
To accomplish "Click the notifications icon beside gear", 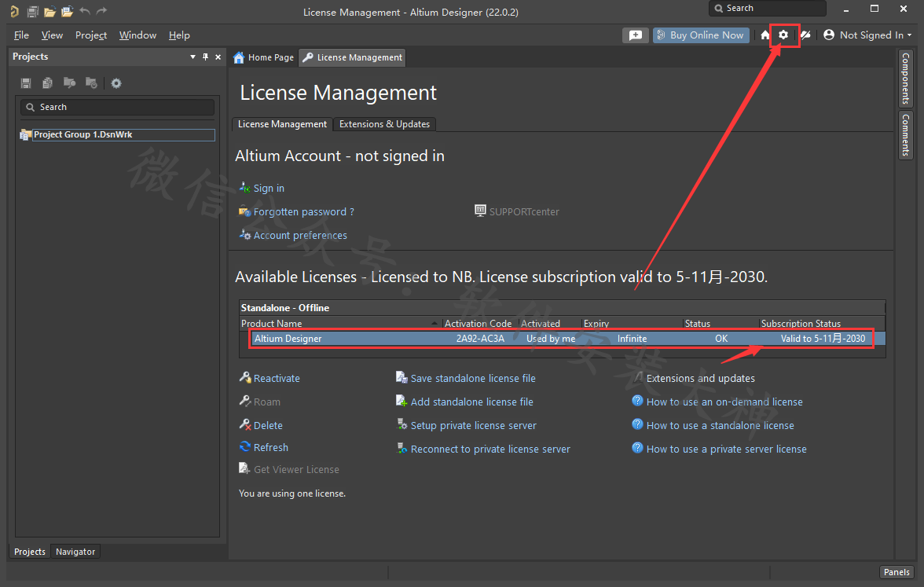I will tap(805, 35).
